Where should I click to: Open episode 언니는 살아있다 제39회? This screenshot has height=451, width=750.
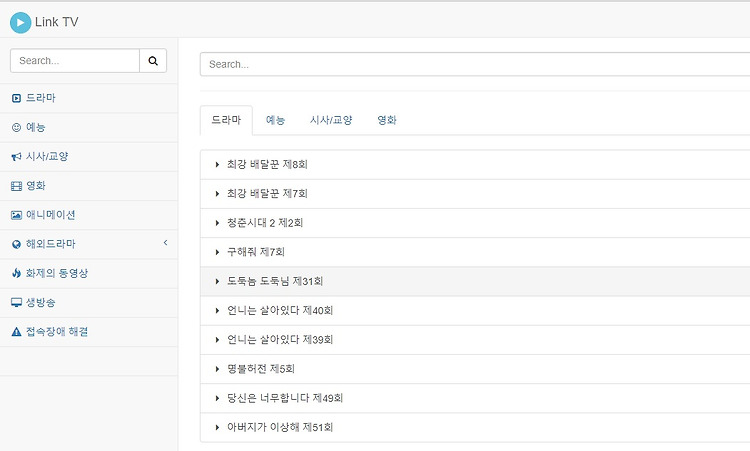click(x=280, y=340)
